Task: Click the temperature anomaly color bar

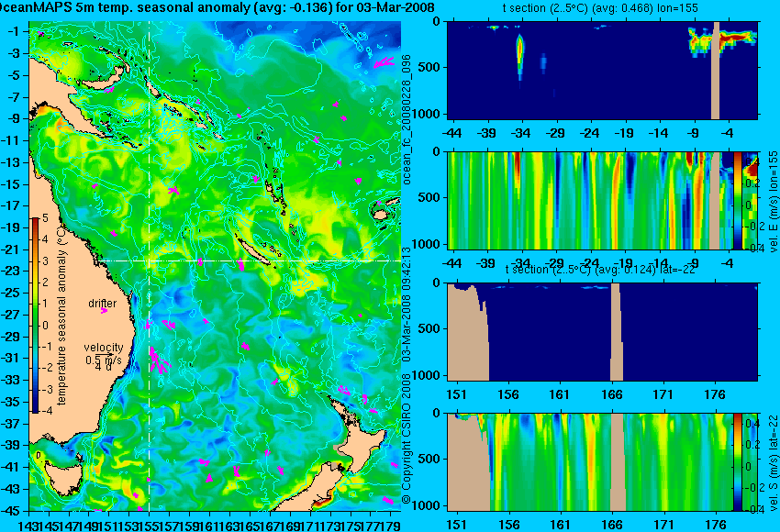Action: (x=36, y=316)
